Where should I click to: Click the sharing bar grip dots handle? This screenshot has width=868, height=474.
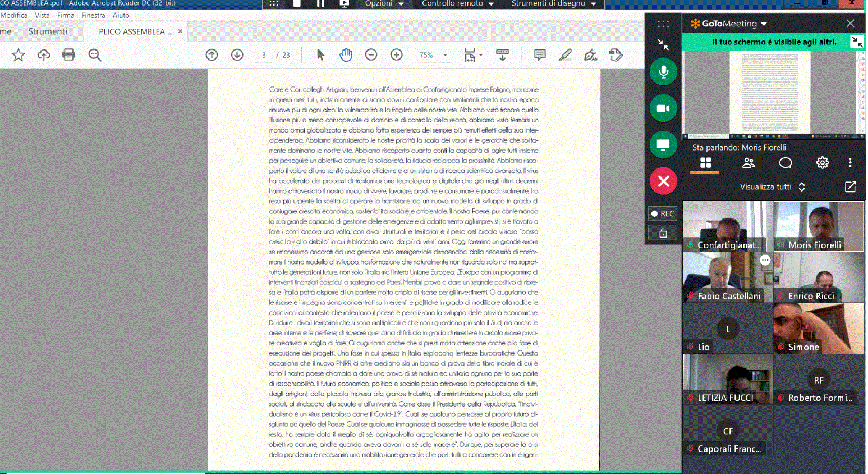point(274,3)
